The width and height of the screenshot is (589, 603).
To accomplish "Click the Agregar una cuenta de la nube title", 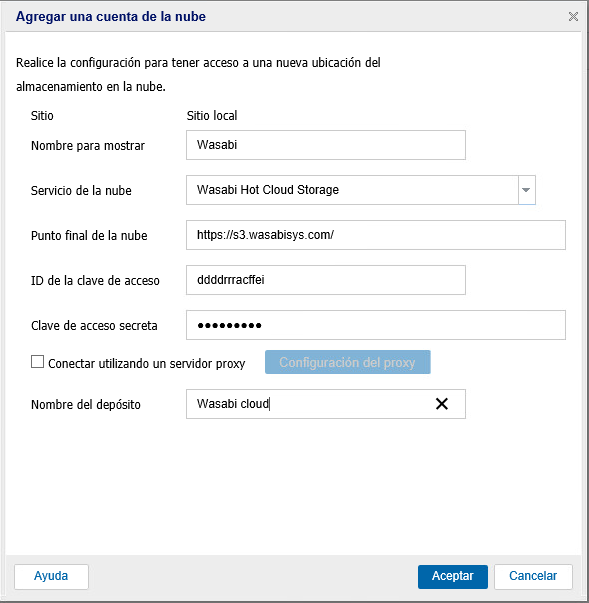I will point(111,17).
